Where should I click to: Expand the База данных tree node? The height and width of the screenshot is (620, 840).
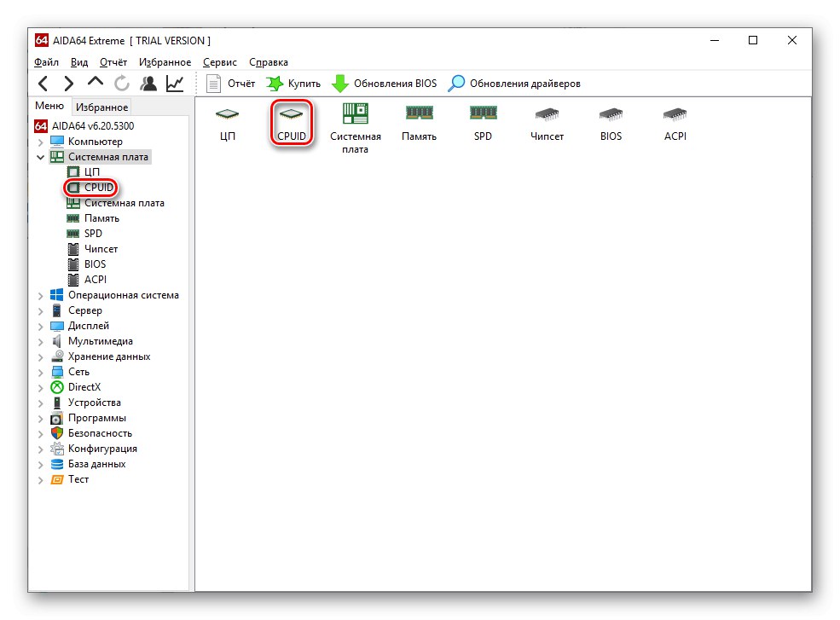(x=41, y=465)
